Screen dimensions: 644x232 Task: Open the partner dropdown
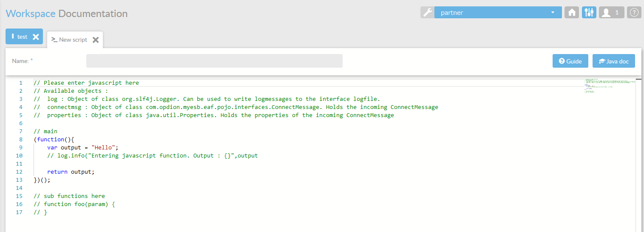pos(498,12)
